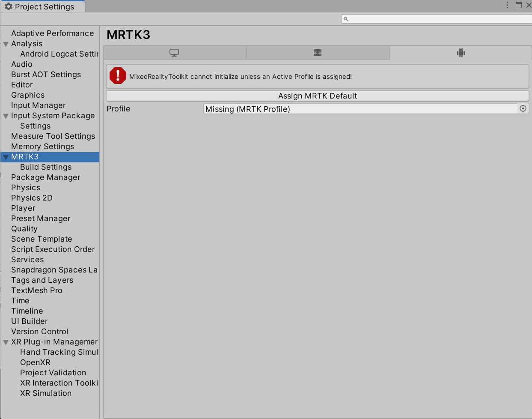This screenshot has height=419, width=532.
Task: Open the window kebab options menu
Action: coord(507,5)
